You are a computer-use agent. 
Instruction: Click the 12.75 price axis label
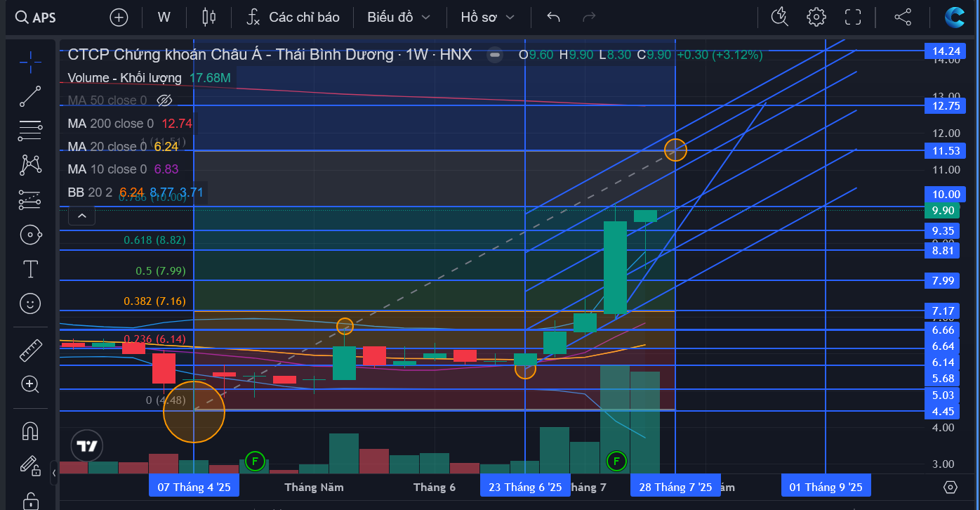(945, 105)
